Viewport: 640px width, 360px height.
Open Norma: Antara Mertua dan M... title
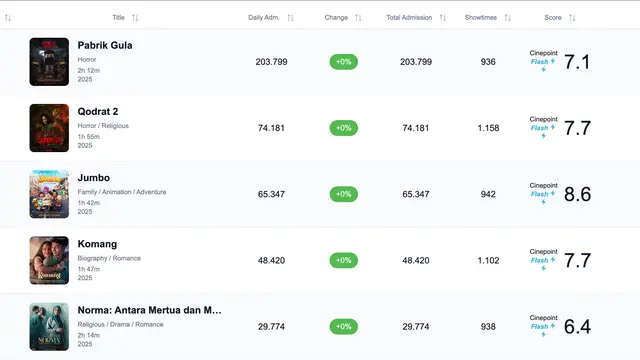pyautogui.click(x=149, y=310)
